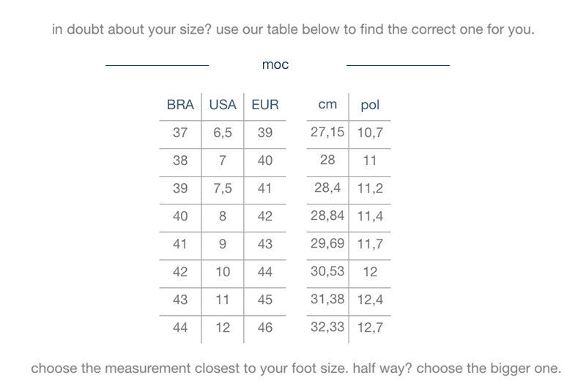Click the 27,15 cm cell

click(327, 132)
